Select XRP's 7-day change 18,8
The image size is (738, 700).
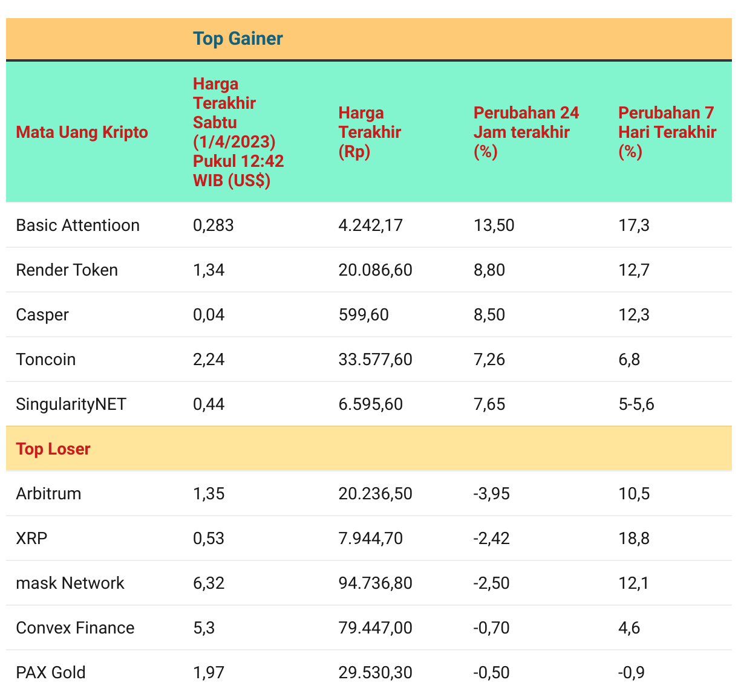click(x=634, y=539)
